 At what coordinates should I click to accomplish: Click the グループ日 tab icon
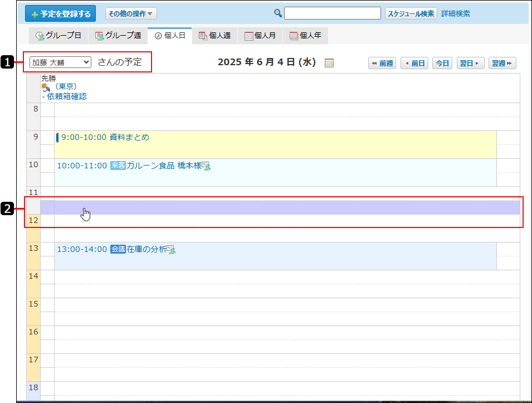tap(40, 36)
